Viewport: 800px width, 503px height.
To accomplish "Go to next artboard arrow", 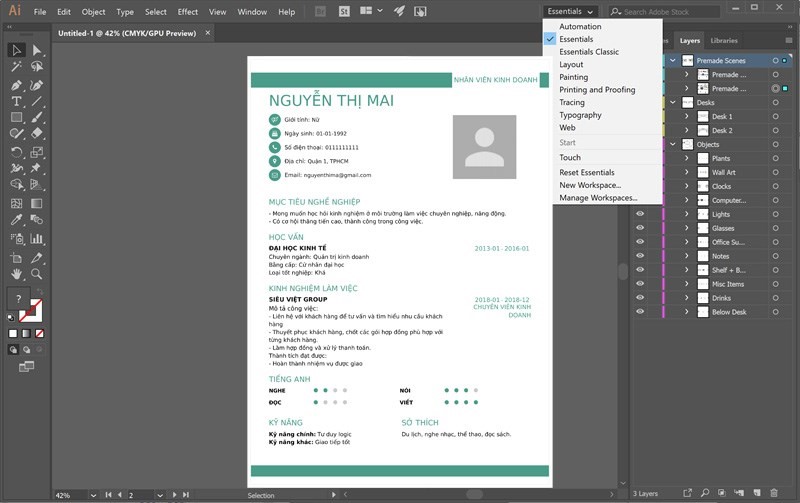I will coord(174,494).
